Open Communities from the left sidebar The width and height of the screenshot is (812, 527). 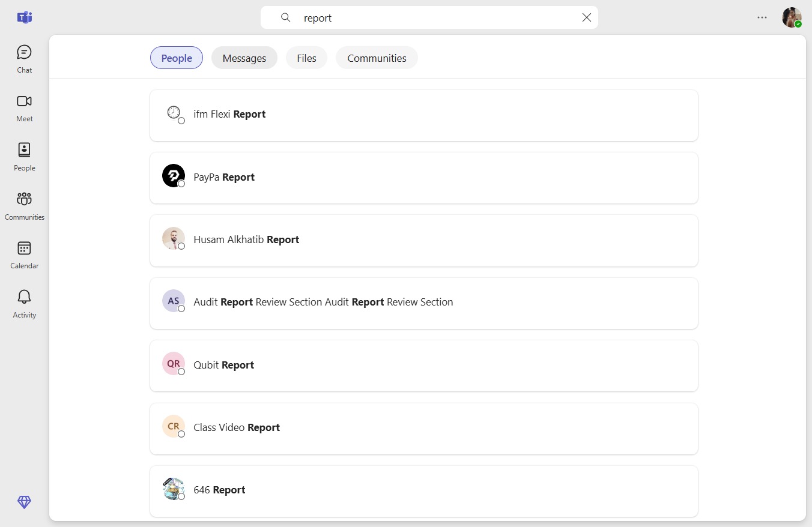click(x=24, y=206)
